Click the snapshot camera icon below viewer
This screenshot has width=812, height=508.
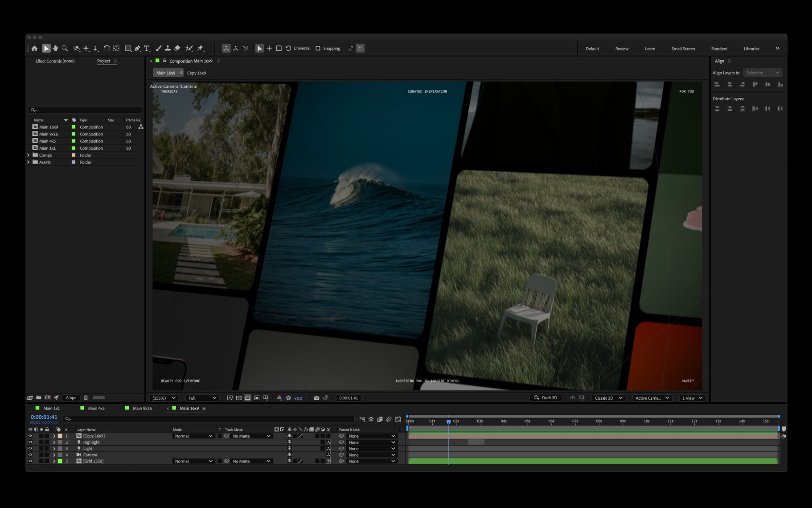[316, 398]
